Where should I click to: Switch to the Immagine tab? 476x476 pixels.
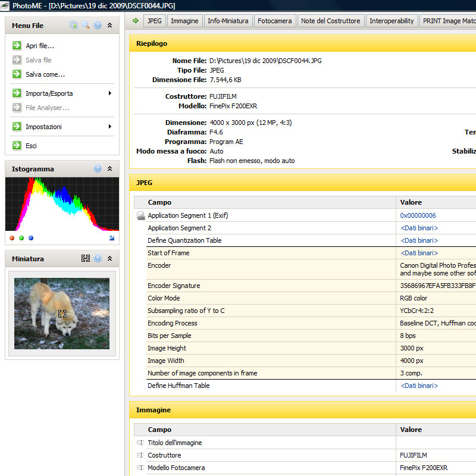tap(184, 21)
